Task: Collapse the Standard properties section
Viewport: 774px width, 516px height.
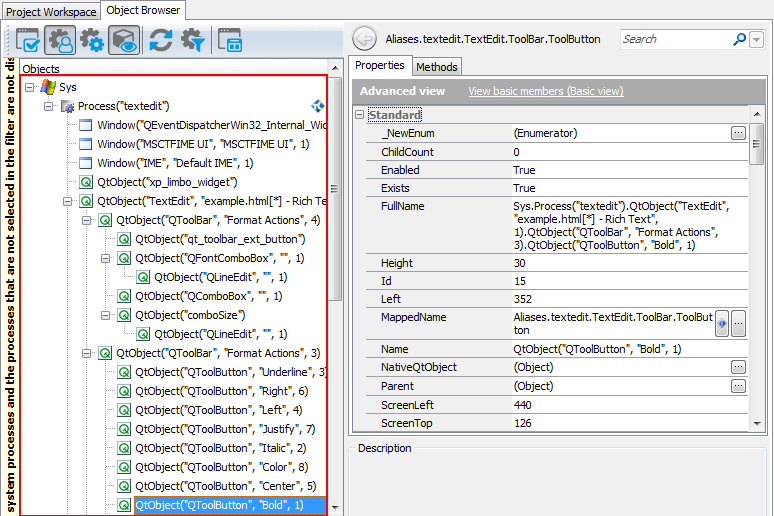Action: pos(360,115)
